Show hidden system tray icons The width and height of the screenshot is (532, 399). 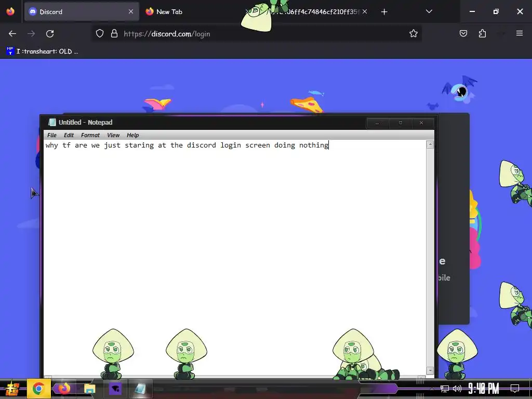coord(432,389)
